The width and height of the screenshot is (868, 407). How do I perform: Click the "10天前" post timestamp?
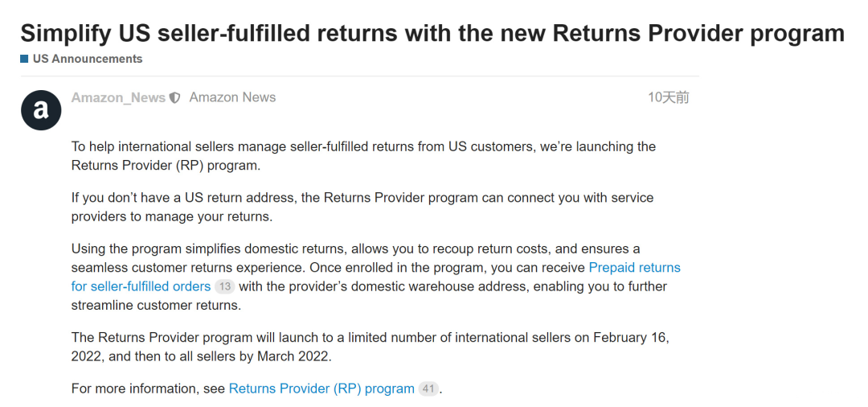pyautogui.click(x=668, y=97)
